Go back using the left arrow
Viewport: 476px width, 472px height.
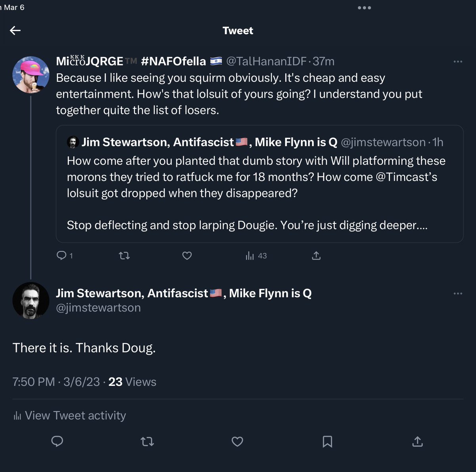click(15, 31)
